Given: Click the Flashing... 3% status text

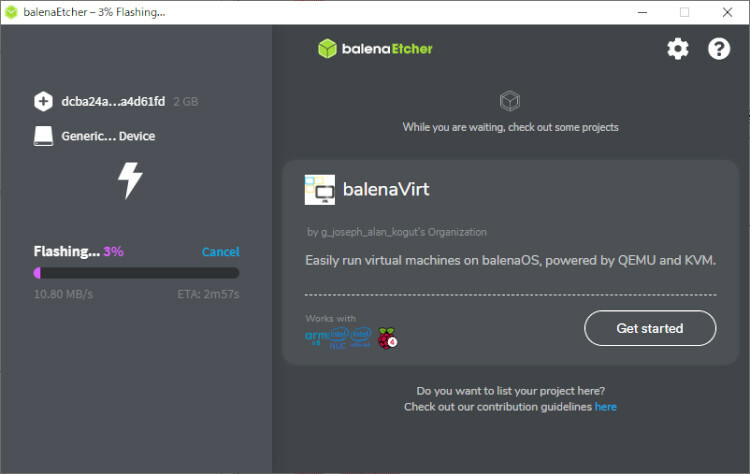Looking at the screenshot, I should point(78,252).
